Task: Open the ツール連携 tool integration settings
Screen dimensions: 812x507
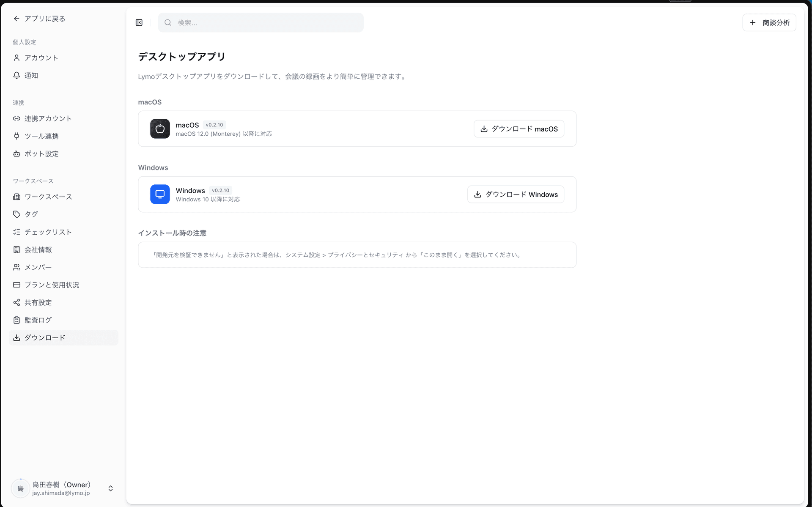Action: pos(41,136)
